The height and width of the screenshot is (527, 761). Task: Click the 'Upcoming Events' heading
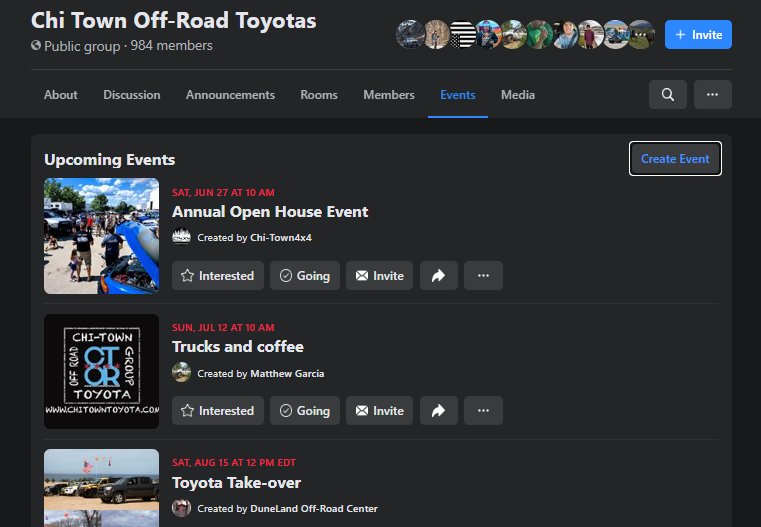click(x=110, y=160)
